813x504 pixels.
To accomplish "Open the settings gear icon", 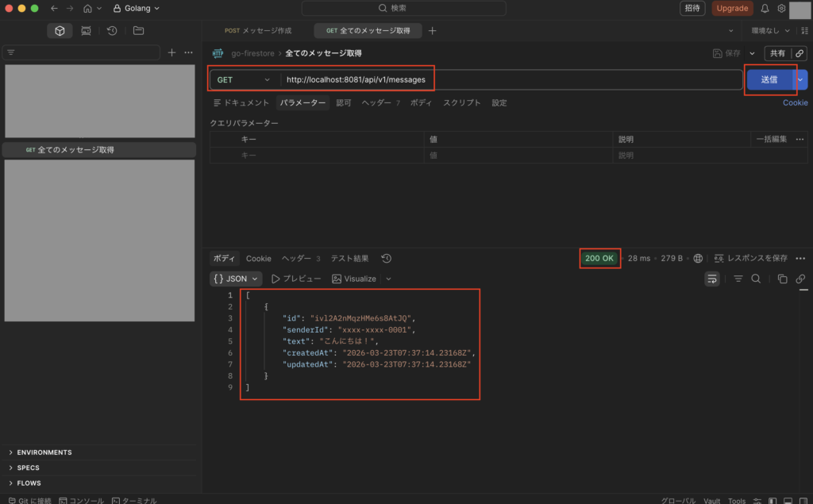I will [x=781, y=9].
